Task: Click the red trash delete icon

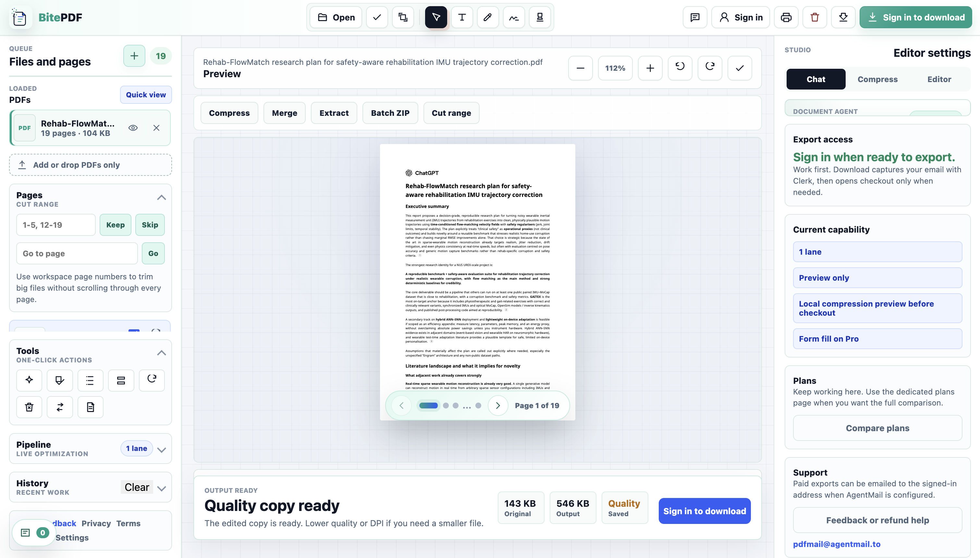Action: tap(815, 17)
